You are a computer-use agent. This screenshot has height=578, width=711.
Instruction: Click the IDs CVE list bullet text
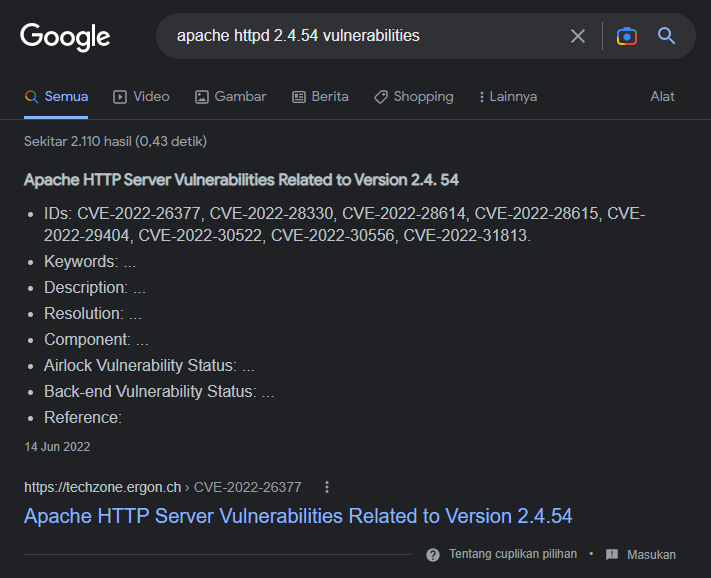pyautogui.click(x=345, y=224)
